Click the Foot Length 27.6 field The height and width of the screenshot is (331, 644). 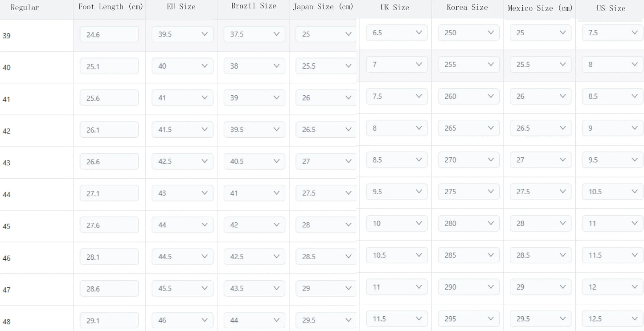point(109,225)
